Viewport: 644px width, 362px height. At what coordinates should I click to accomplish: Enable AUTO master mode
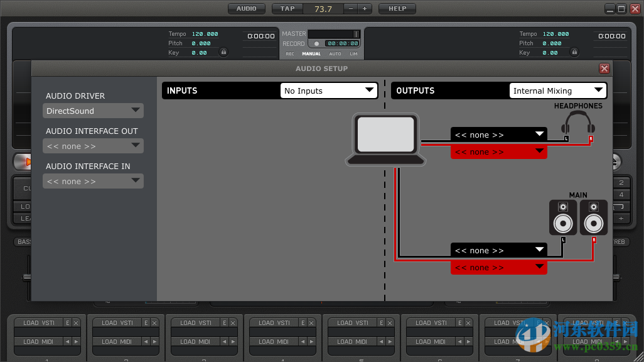335,54
